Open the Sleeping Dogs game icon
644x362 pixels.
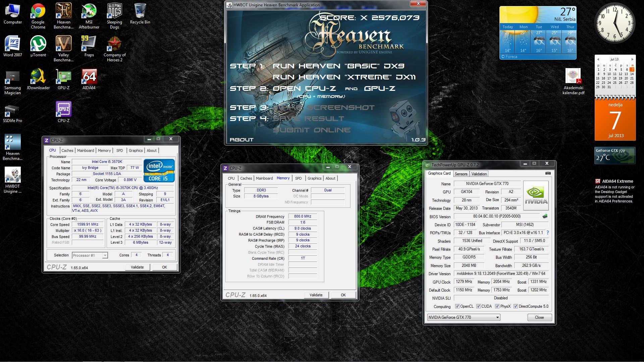point(114,16)
